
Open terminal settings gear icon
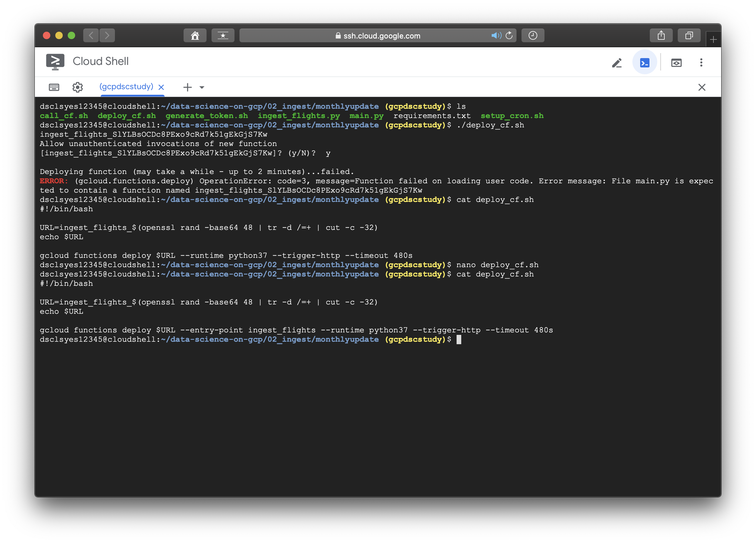[x=78, y=87]
